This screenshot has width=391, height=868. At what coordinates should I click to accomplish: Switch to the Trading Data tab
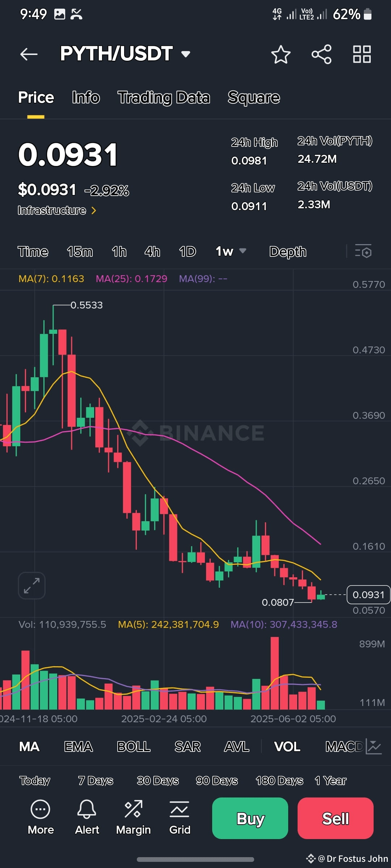pos(164,97)
